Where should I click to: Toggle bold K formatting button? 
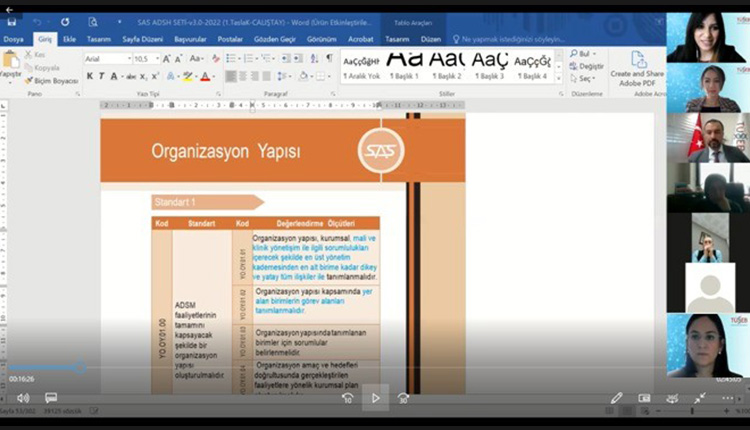tap(89, 76)
